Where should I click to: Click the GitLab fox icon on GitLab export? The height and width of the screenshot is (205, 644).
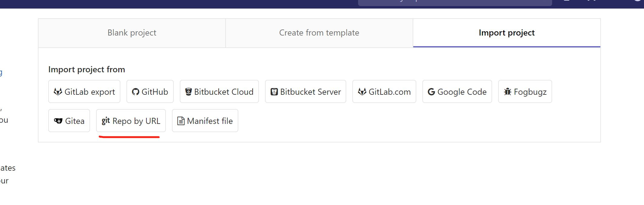click(58, 92)
